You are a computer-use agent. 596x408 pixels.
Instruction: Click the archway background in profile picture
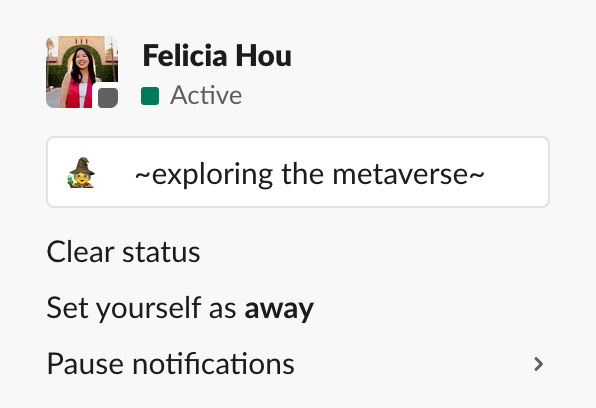pos(82,48)
